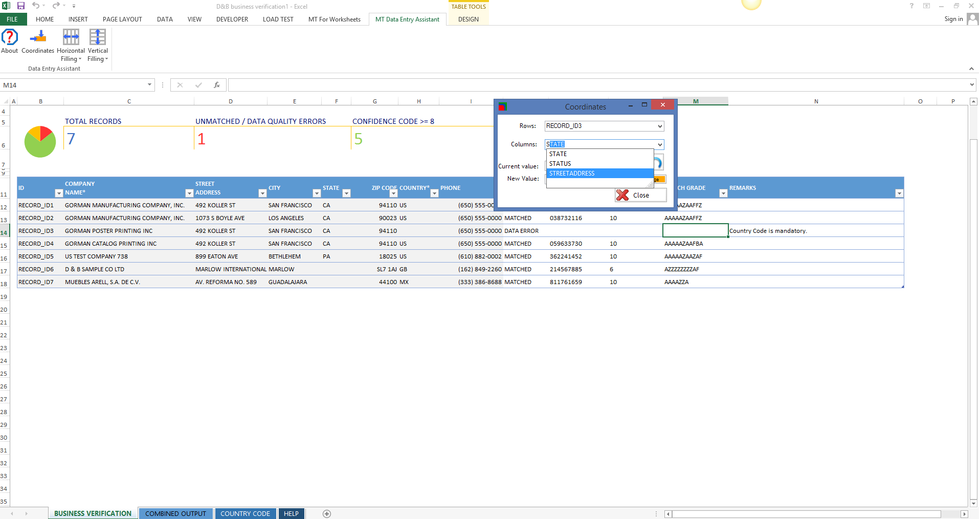Viewport: 980px width, 519px height.
Task: Click the Insert Function fx icon
Action: point(217,85)
